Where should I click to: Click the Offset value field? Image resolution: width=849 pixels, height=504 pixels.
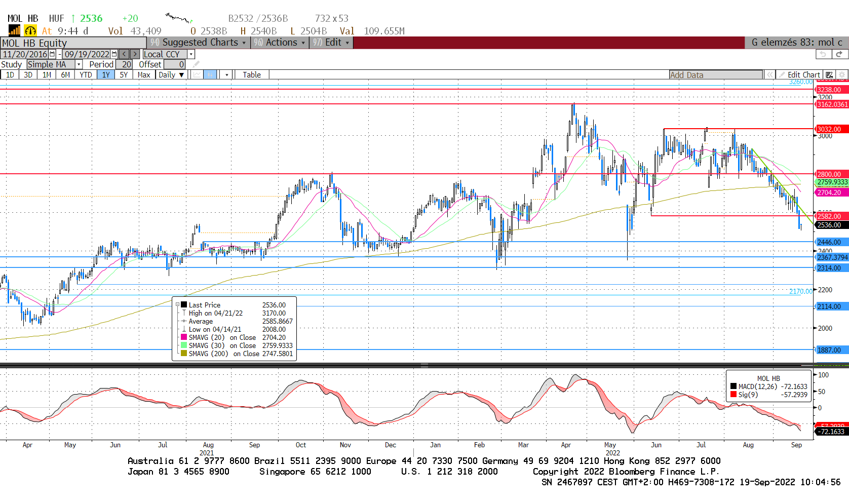click(x=175, y=64)
